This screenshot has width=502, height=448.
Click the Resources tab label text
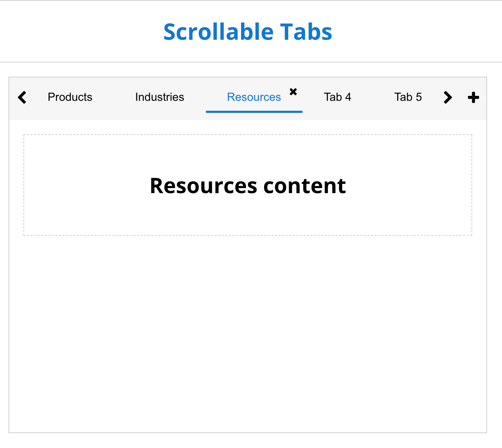[253, 97]
